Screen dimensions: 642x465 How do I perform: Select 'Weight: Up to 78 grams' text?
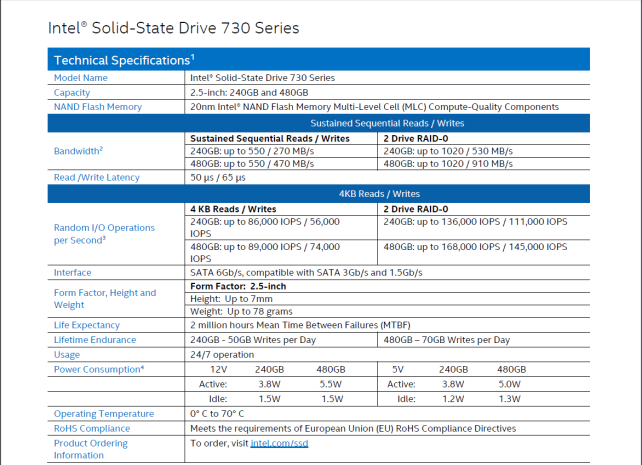(241, 312)
